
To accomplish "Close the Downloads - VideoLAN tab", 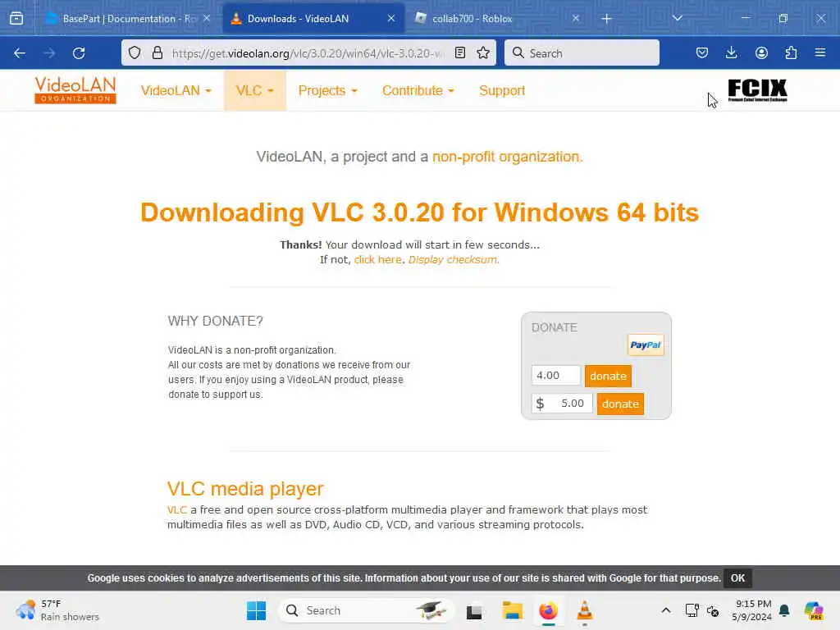I will [391, 18].
